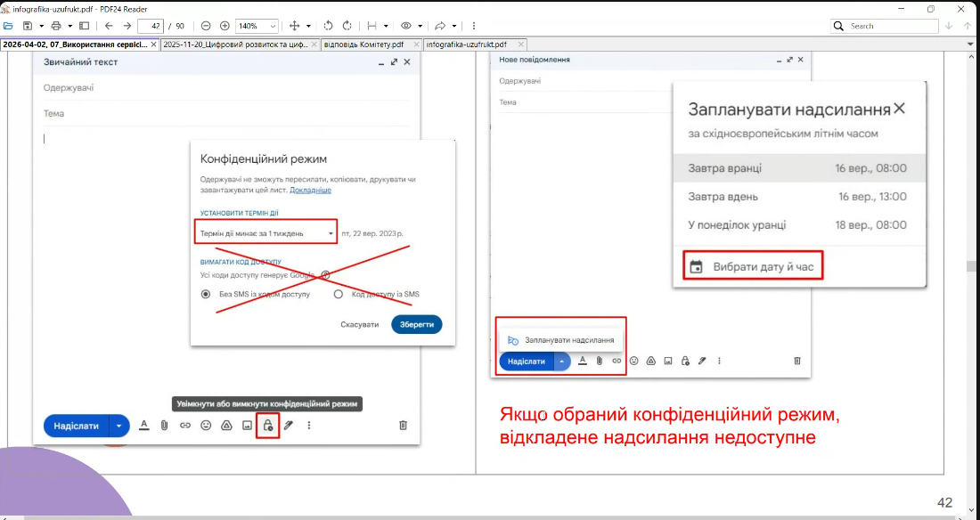Open the three-dot more options menu in the toolbar

(473, 26)
